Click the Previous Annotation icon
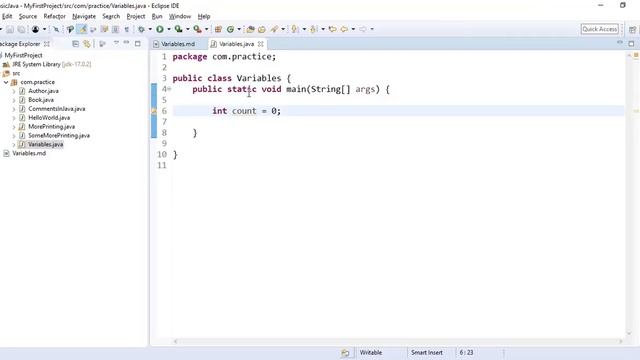 click(x=313, y=29)
